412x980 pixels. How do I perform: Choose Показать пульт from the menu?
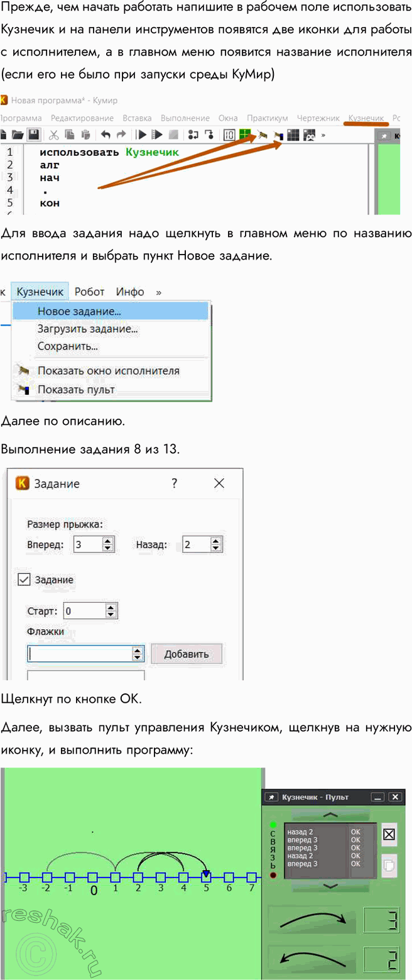click(76, 390)
